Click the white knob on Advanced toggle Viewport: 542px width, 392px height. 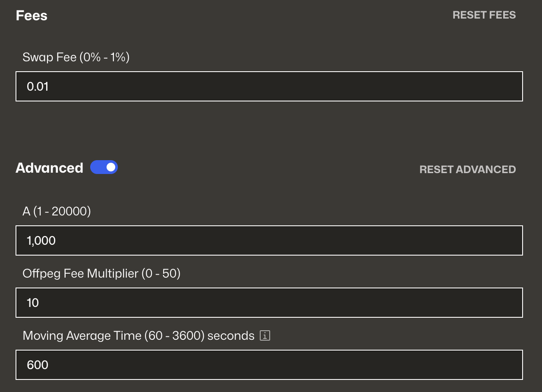click(111, 168)
